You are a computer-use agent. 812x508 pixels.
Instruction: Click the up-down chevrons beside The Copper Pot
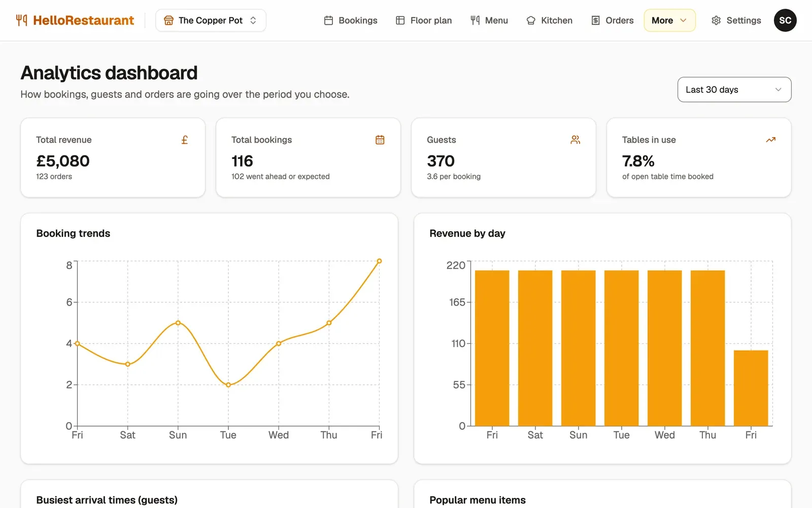(253, 20)
